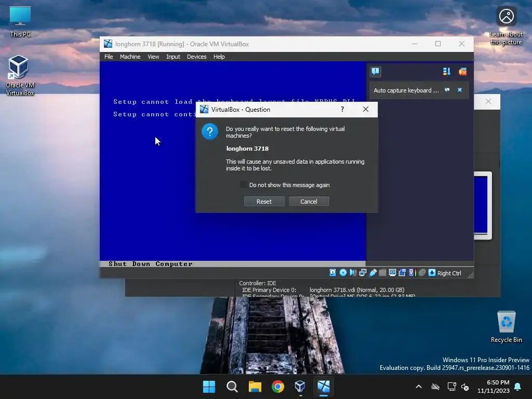Click the 'Right Ctrl' host key label
The width and height of the screenshot is (532, 399).
[449, 273]
